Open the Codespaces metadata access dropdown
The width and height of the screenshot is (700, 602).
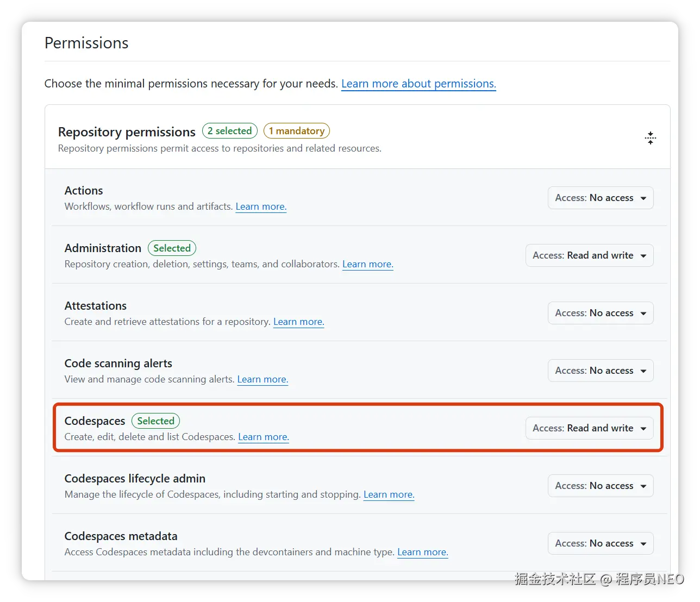600,543
